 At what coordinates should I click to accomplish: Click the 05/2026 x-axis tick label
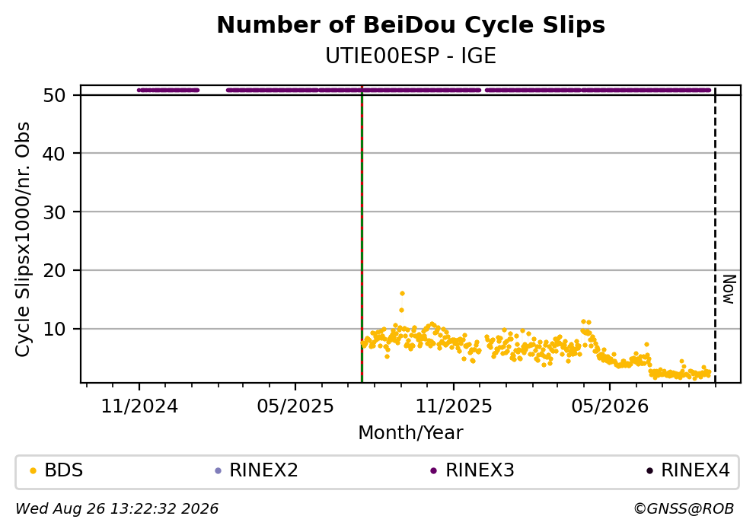tap(610, 406)
